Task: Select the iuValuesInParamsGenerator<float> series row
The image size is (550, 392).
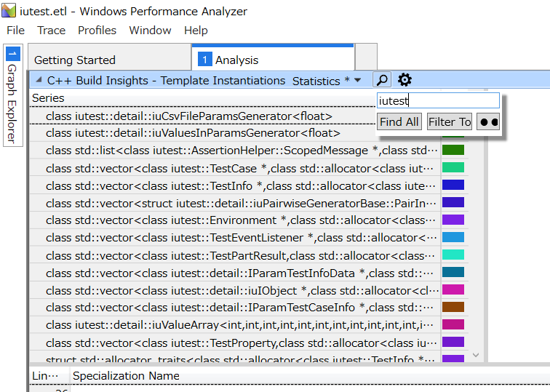Action: 235,133
